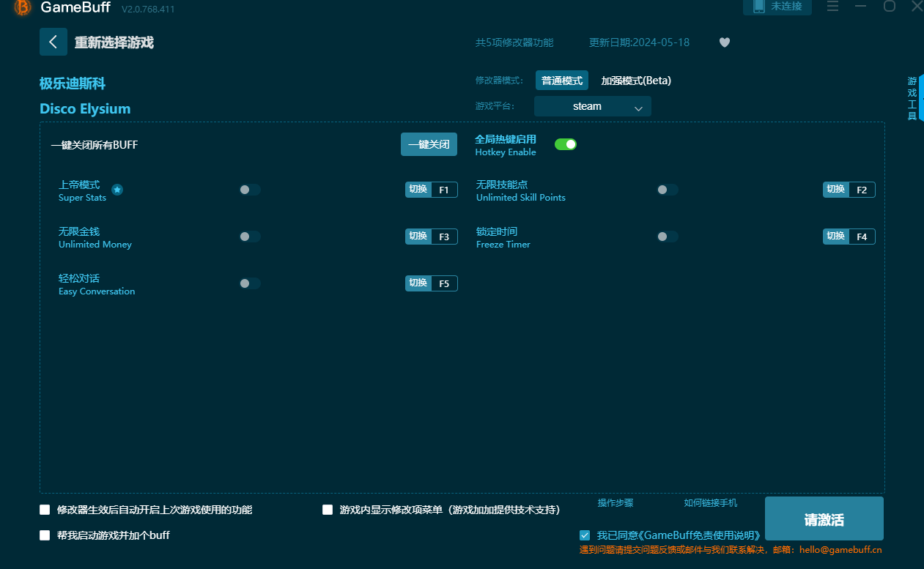The image size is (924, 569).
Task: Click the 请激活 activate button
Action: tap(824, 519)
